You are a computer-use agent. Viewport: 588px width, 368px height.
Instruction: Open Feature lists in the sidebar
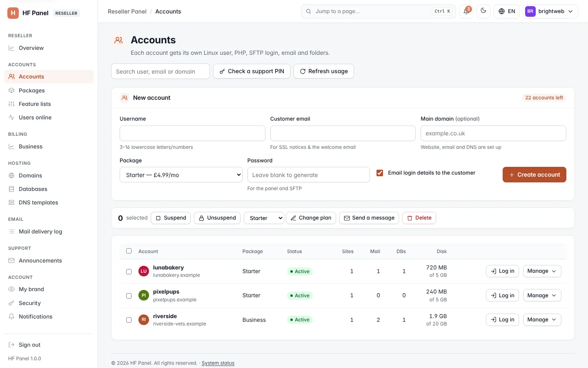point(49,104)
